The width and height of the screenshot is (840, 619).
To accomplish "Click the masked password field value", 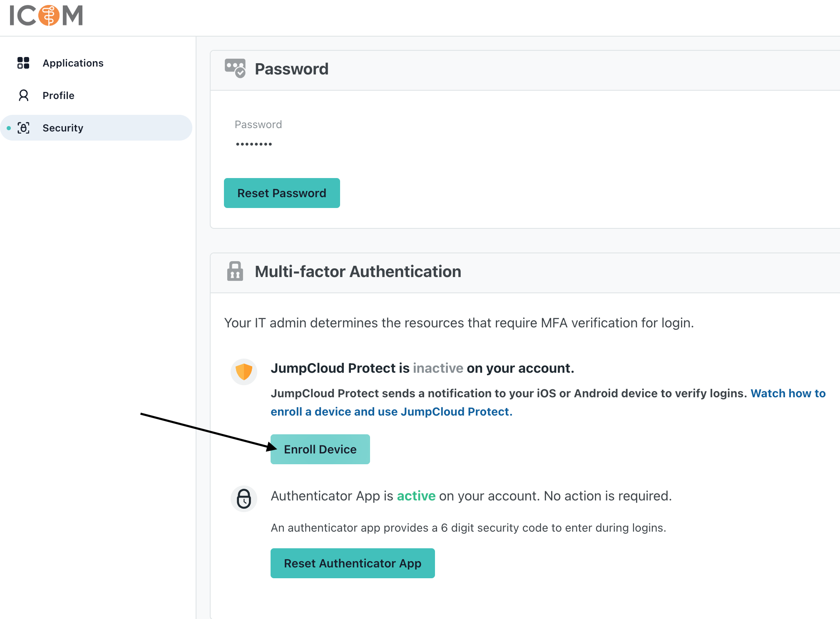I will click(x=254, y=144).
